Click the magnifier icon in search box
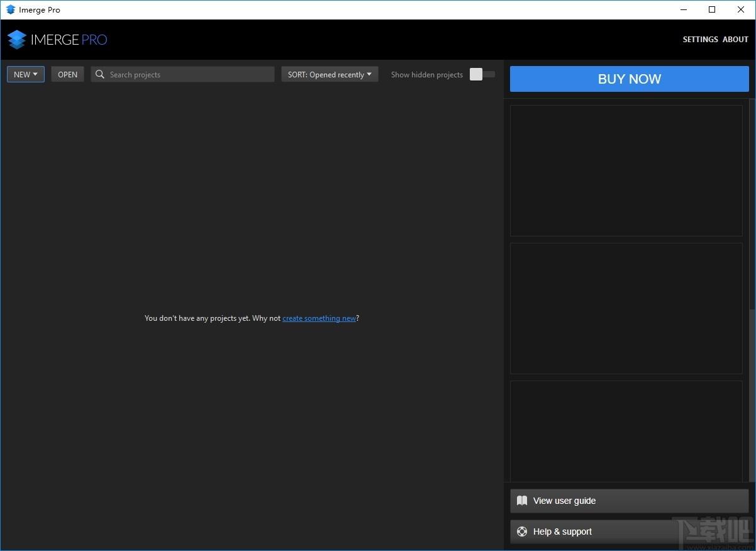 click(x=100, y=74)
